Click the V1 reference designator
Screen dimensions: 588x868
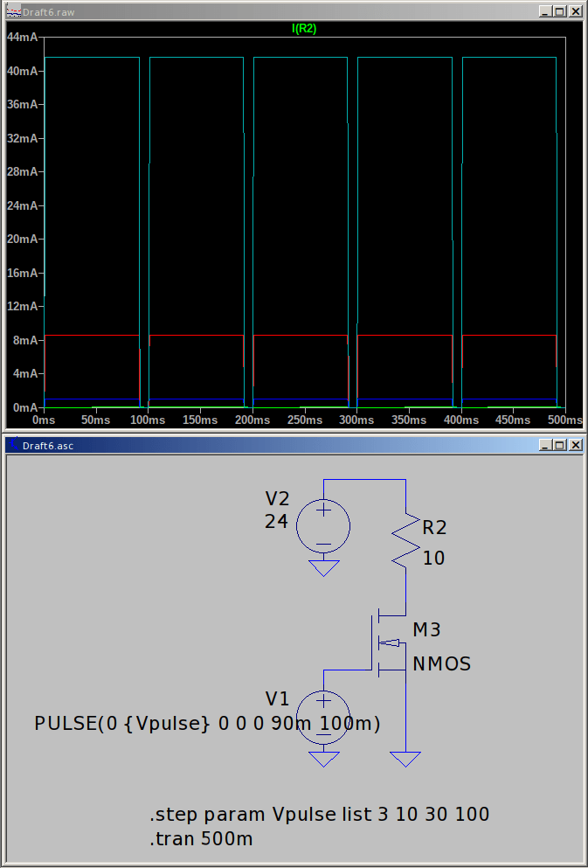tap(277, 698)
